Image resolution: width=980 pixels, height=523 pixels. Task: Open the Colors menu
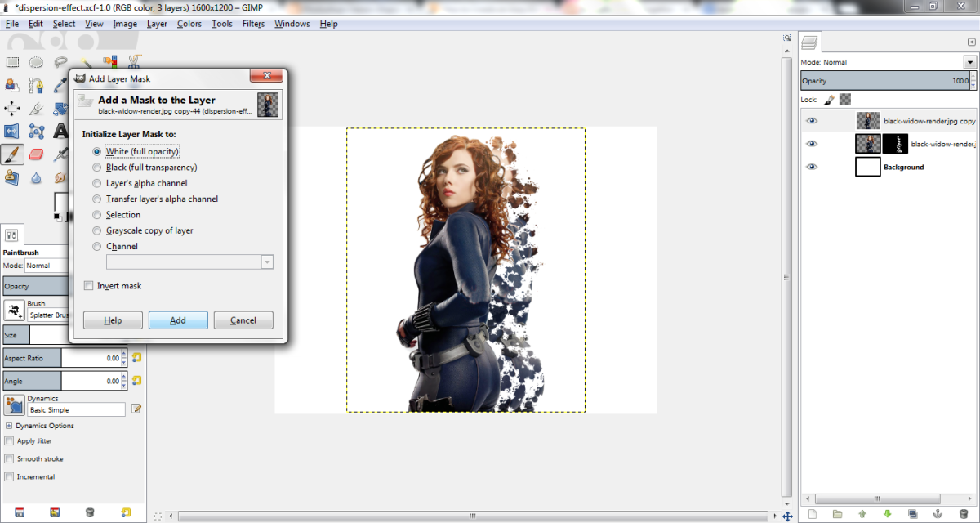pyautogui.click(x=189, y=24)
